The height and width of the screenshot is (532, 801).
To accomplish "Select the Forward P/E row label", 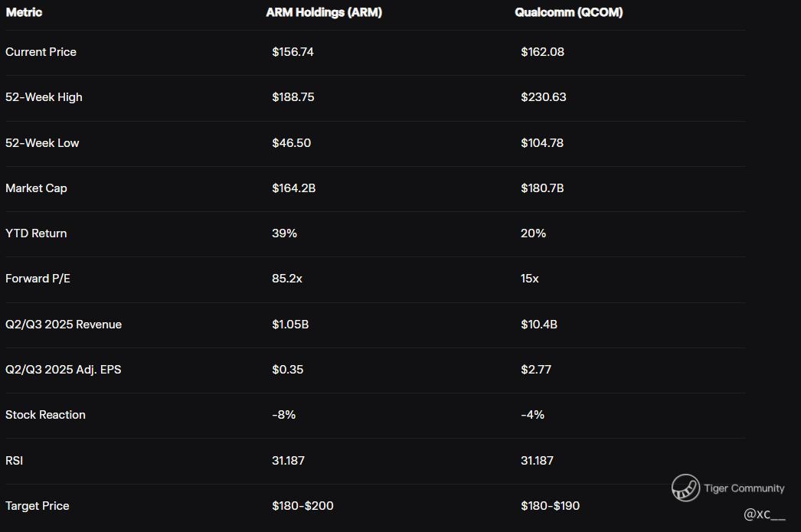I will pyautogui.click(x=38, y=279).
